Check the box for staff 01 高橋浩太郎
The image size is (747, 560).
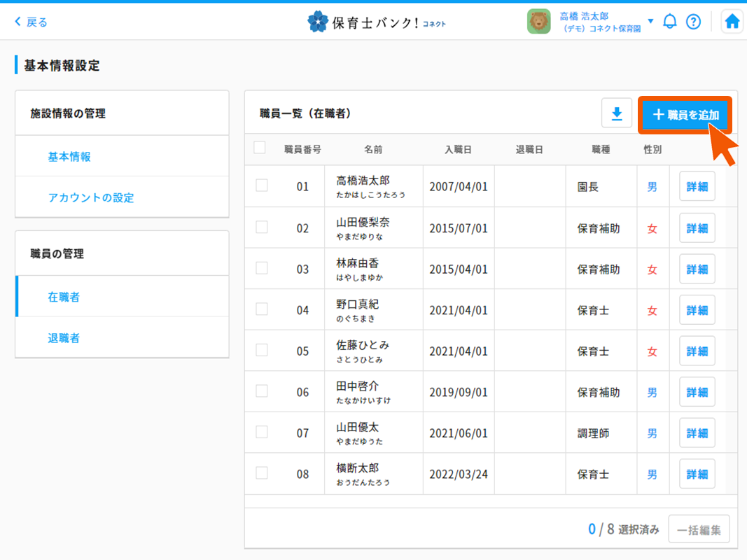click(262, 185)
